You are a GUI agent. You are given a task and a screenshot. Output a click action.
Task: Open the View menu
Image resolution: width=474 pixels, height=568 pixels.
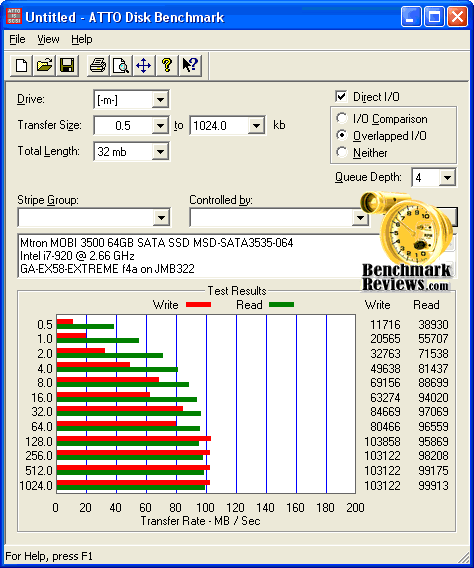pos(48,39)
